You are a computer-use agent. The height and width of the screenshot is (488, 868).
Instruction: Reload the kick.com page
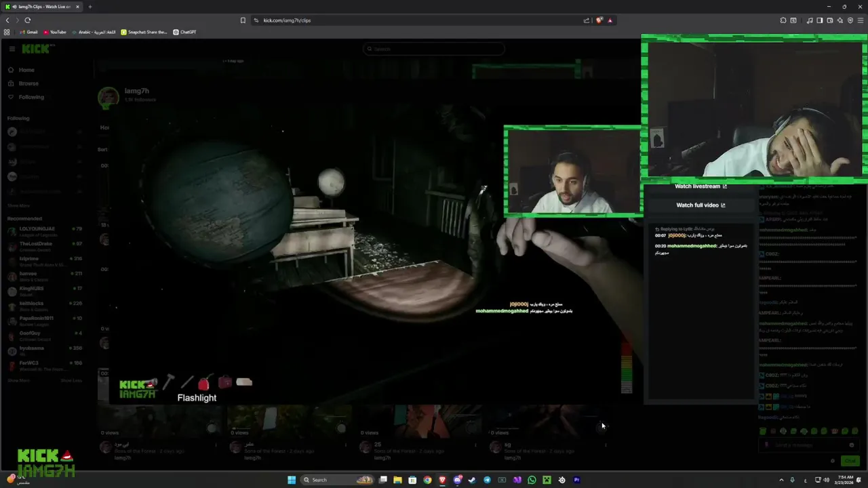[x=27, y=20]
